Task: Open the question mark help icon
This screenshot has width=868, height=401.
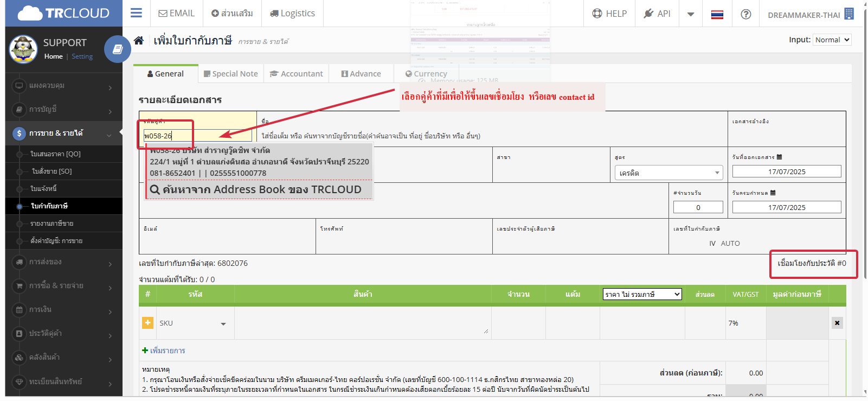Action: tap(745, 14)
